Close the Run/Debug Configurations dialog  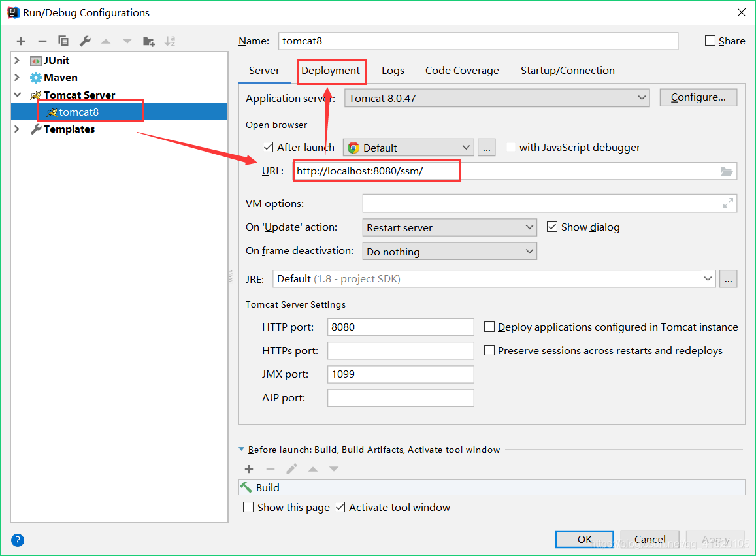pyautogui.click(x=742, y=12)
